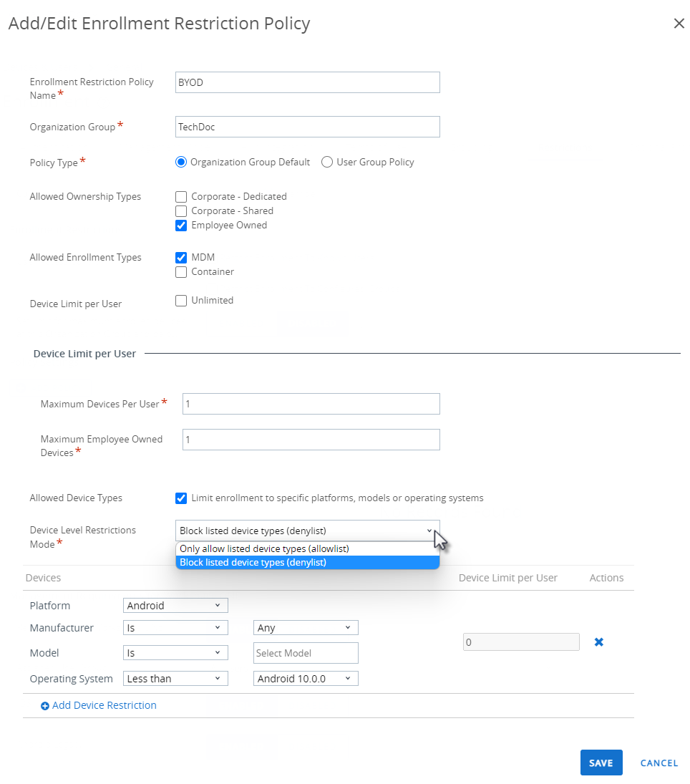This screenshot has height=784, width=690.
Task: Select Organization Group Default radio button
Action: [181, 162]
